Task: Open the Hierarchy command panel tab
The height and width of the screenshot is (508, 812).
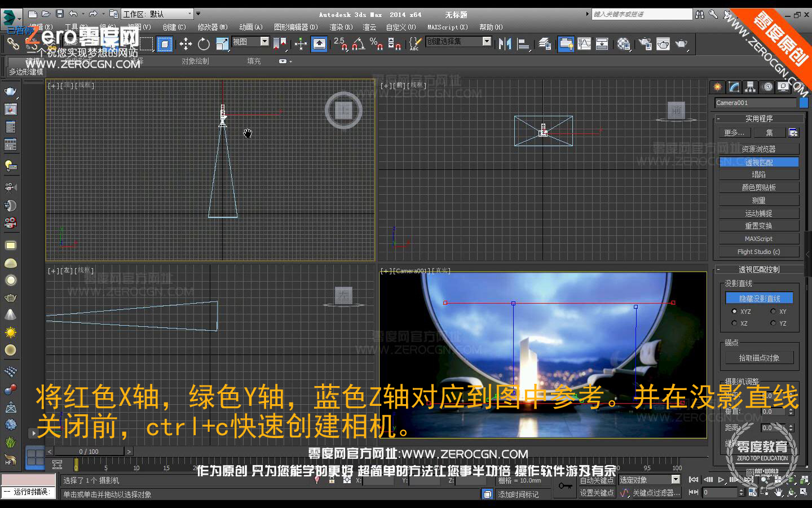Action: pyautogui.click(x=750, y=87)
